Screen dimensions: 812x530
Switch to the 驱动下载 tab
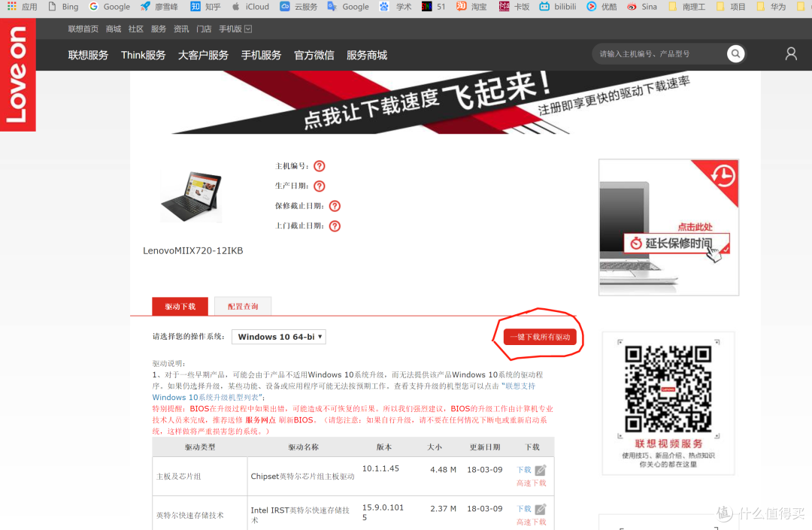(180, 307)
